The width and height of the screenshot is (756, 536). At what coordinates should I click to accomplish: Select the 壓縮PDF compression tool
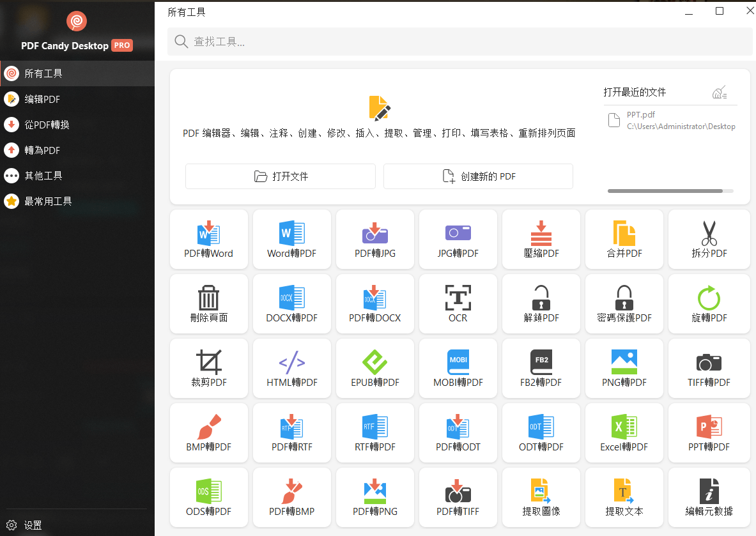pos(541,240)
